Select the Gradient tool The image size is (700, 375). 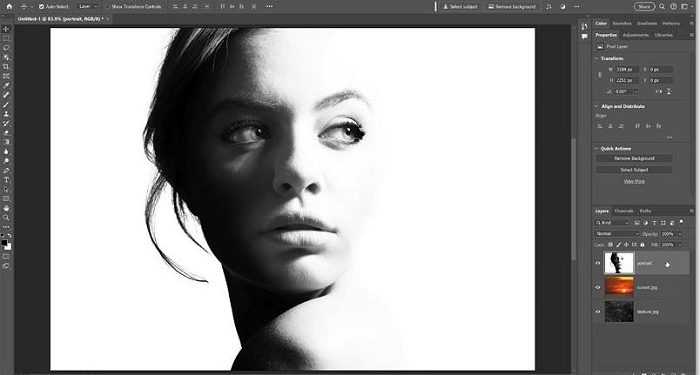[x=6, y=142]
